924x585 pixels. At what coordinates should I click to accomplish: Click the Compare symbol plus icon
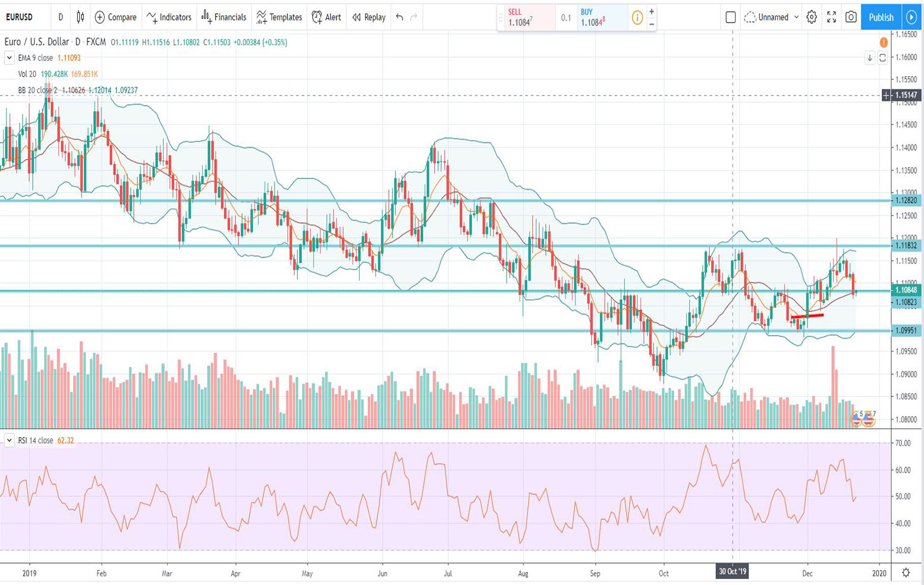click(x=100, y=17)
